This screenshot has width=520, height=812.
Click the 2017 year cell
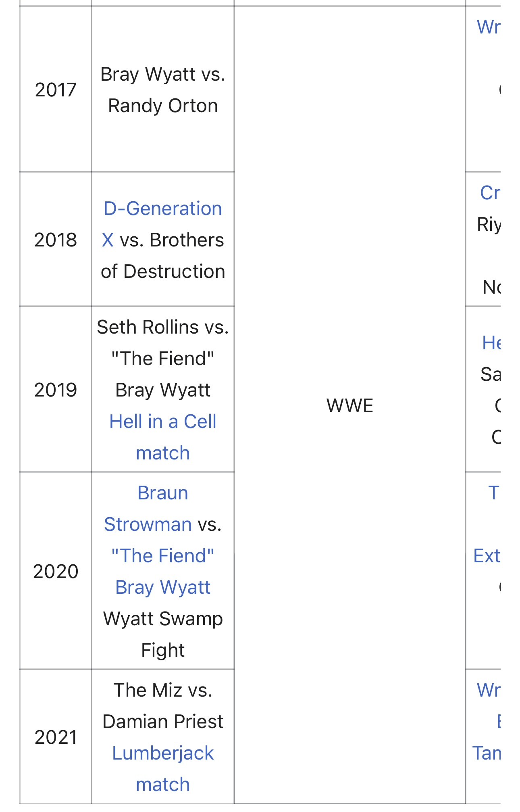[x=56, y=90]
